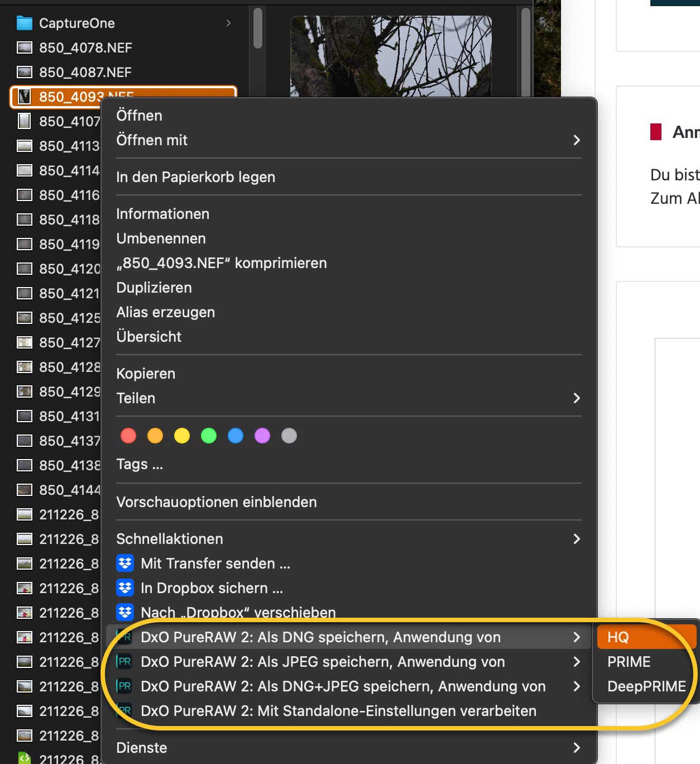Click the 850_4107 file icon
Screen dimensions: 700x764
click(x=25, y=121)
